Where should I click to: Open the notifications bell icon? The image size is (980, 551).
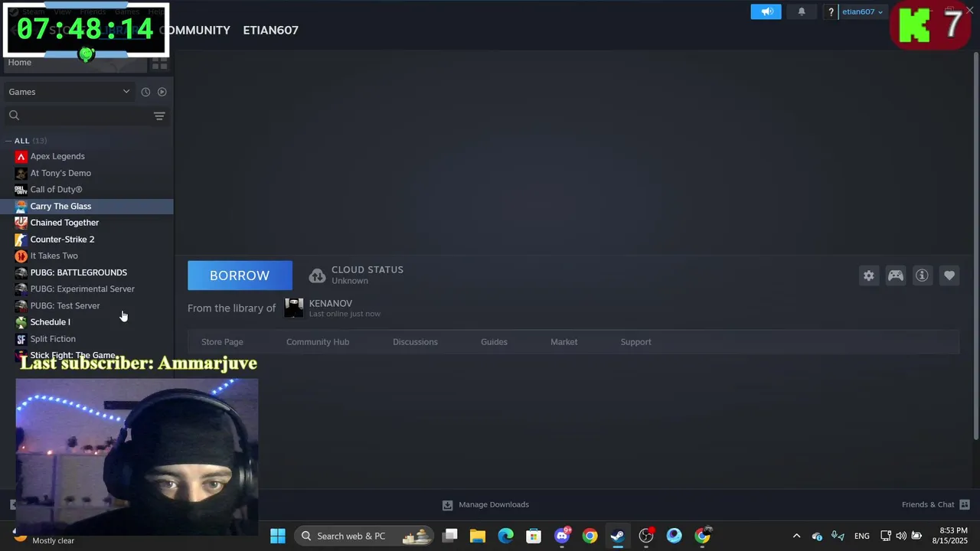click(x=802, y=11)
